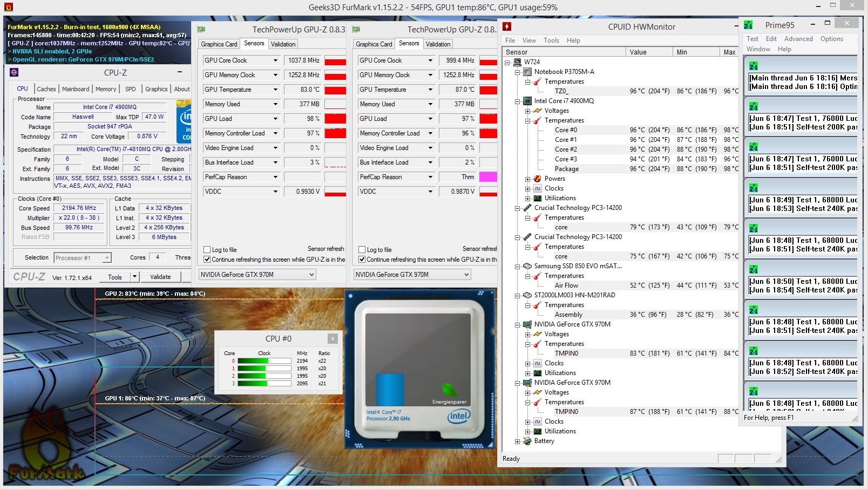
Task: Click the Main thread worker window icon in Prime95
Action: (x=754, y=66)
